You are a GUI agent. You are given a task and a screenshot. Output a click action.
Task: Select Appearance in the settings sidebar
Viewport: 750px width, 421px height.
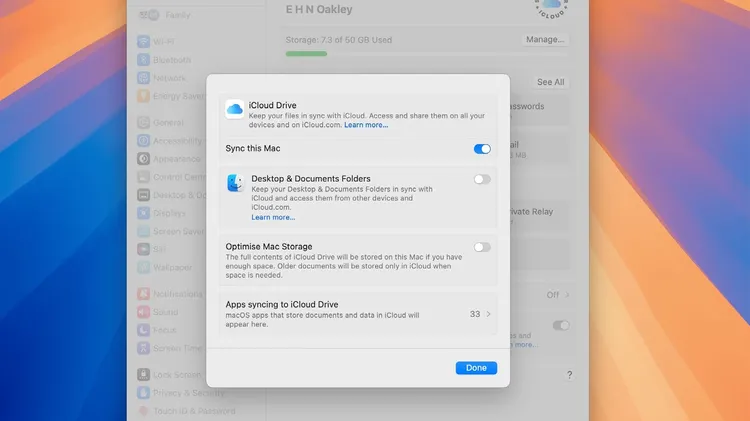pyautogui.click(x=171, y=159)
